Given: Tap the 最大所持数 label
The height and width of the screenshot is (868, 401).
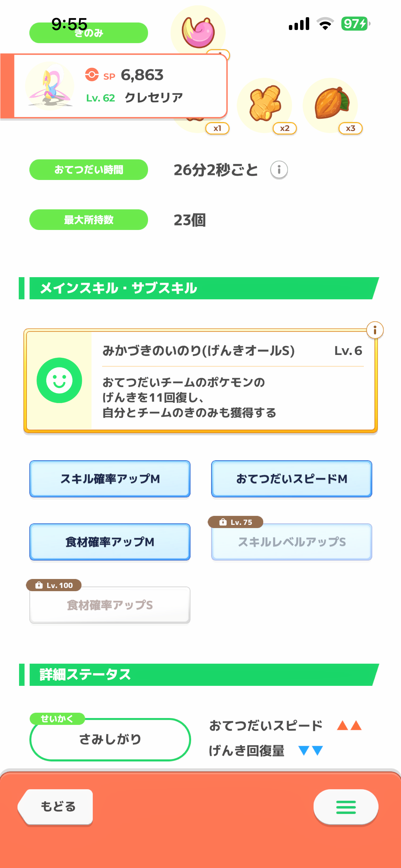Looking at the screenshot, I should click(x=89, y=220).
